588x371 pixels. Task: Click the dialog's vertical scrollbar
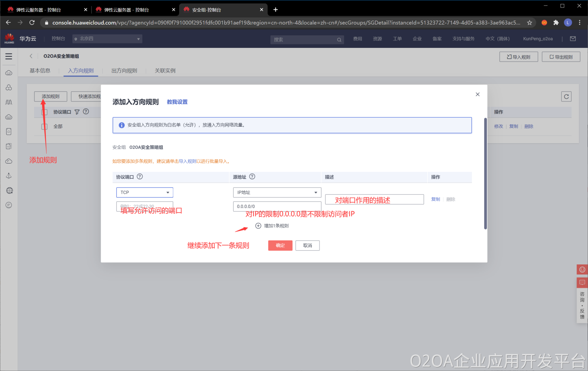tap(485, 173)
